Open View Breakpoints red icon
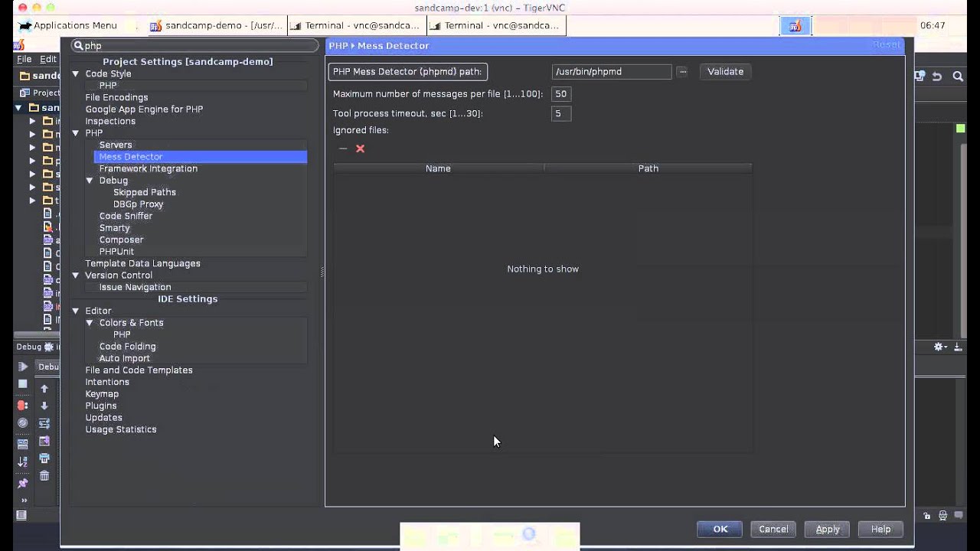Image resolution: width=980 pixels, height=551 pixels. (22, 406)
